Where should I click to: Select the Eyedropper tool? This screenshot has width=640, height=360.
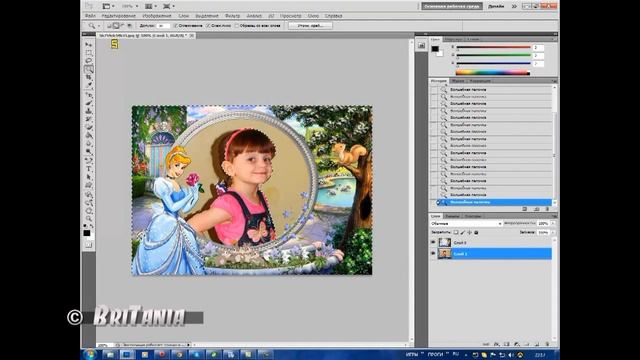89,85
